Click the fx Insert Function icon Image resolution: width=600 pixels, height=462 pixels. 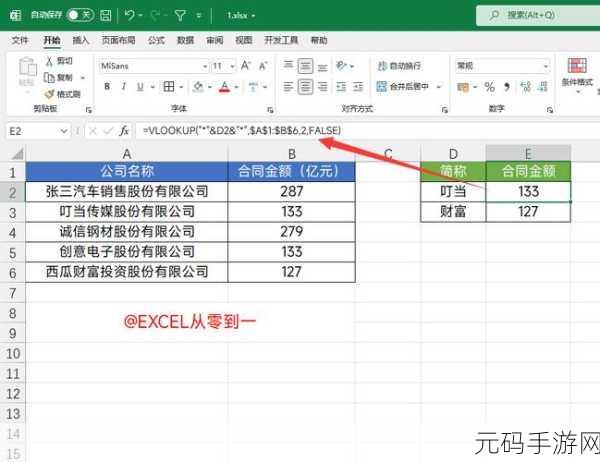click(124, 131)
